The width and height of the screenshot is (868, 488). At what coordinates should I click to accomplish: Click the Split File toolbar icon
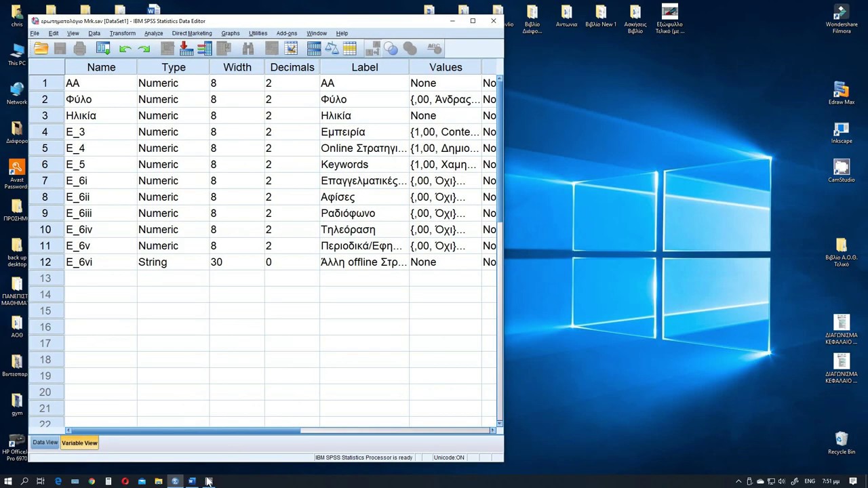314,48
